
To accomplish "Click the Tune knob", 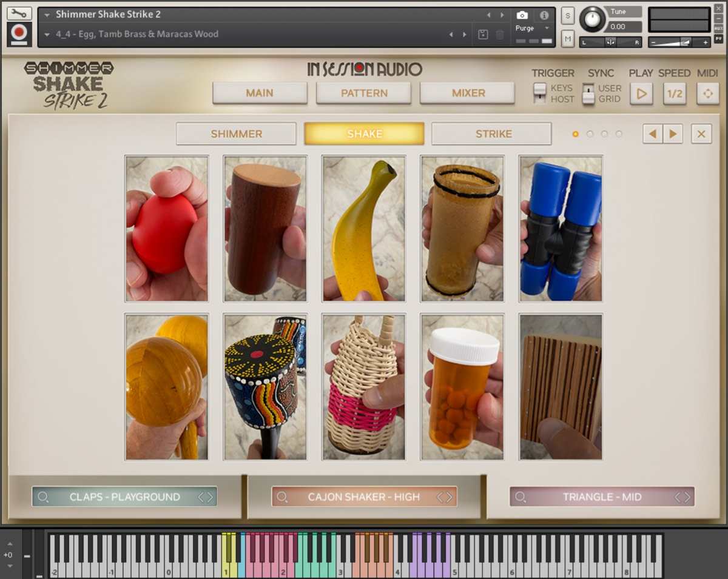I will [592, 19].
